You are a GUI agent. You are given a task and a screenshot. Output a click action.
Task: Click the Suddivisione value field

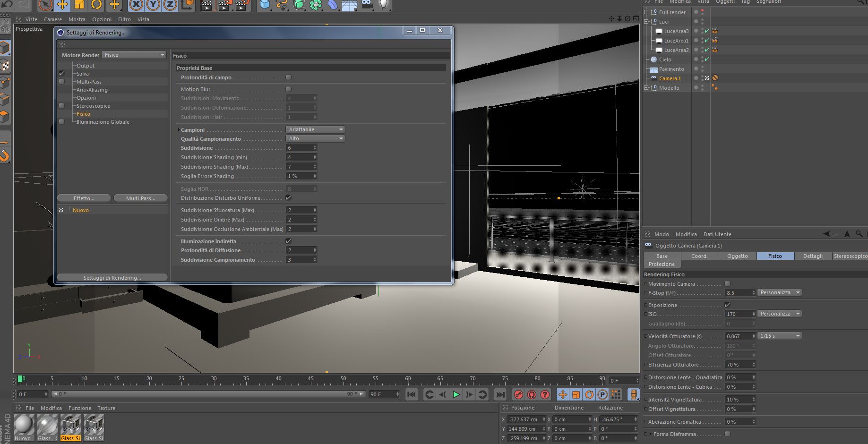(301, 148)
